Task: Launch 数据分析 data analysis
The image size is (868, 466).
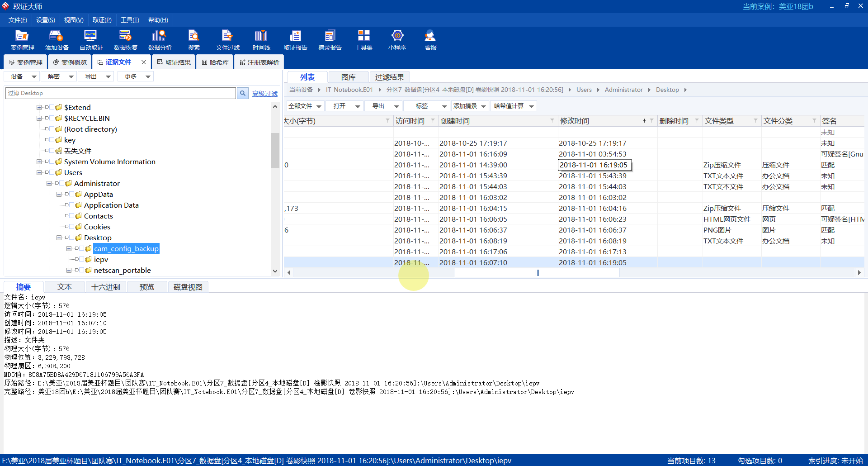Action: coord(160,40)
